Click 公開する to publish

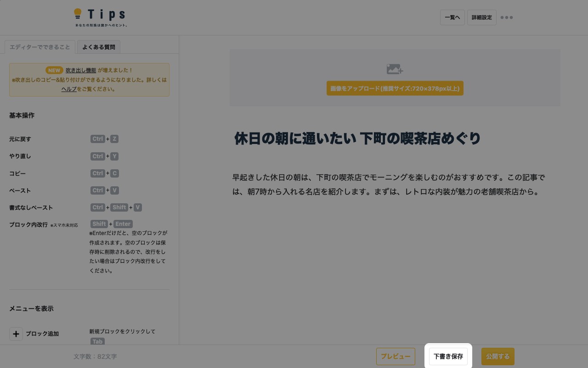498,356
